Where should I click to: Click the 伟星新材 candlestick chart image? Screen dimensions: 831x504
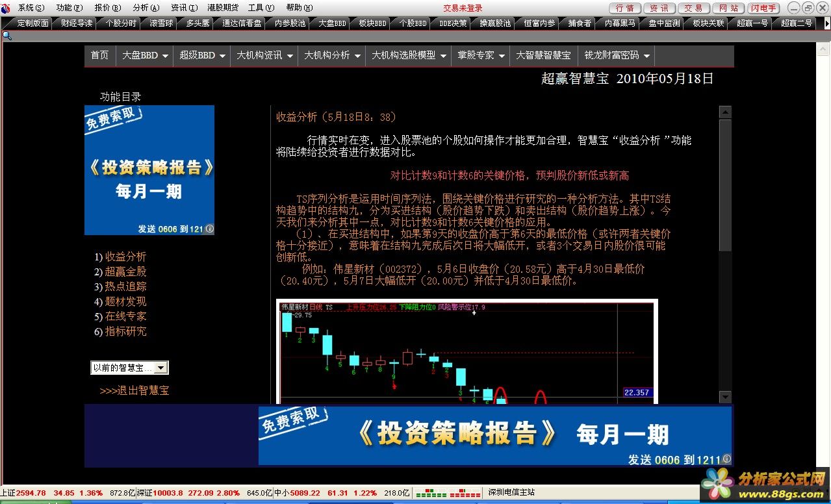[x=467, y=351]
